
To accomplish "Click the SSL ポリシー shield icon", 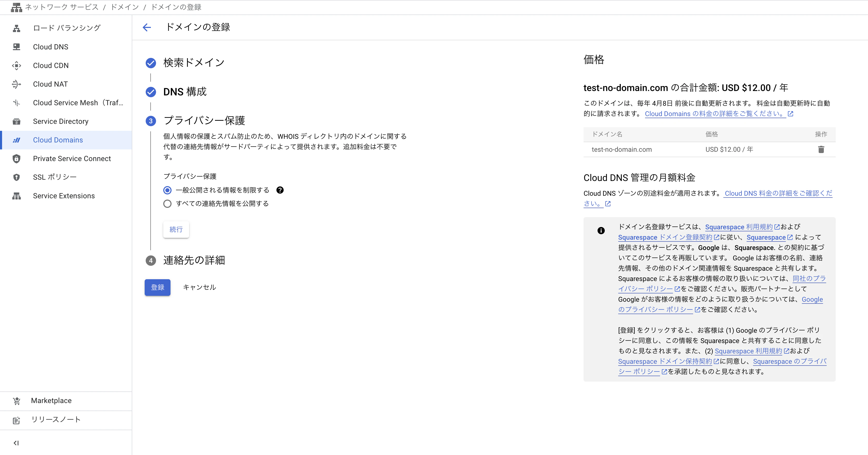I will coord(17,177).
